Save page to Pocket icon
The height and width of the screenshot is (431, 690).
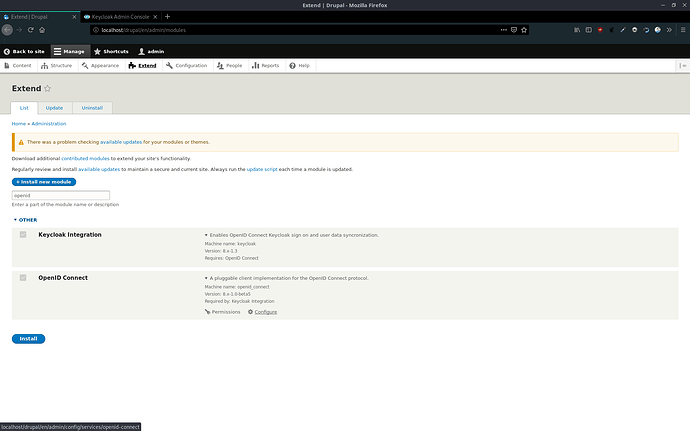(514, 30)
